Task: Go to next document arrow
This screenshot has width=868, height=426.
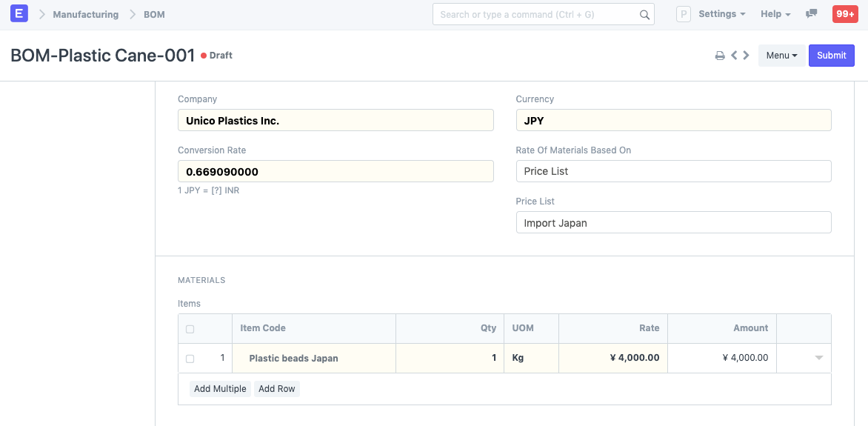Action: (x=746, y=56)
